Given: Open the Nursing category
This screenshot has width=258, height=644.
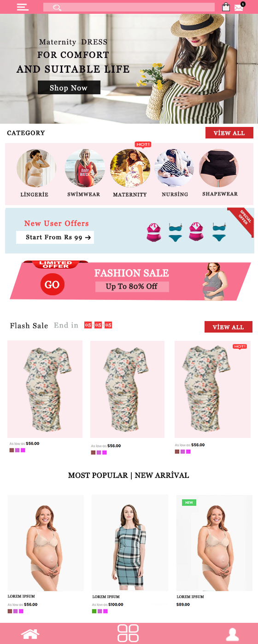Looking at the screenshot, I should point(175,168).
